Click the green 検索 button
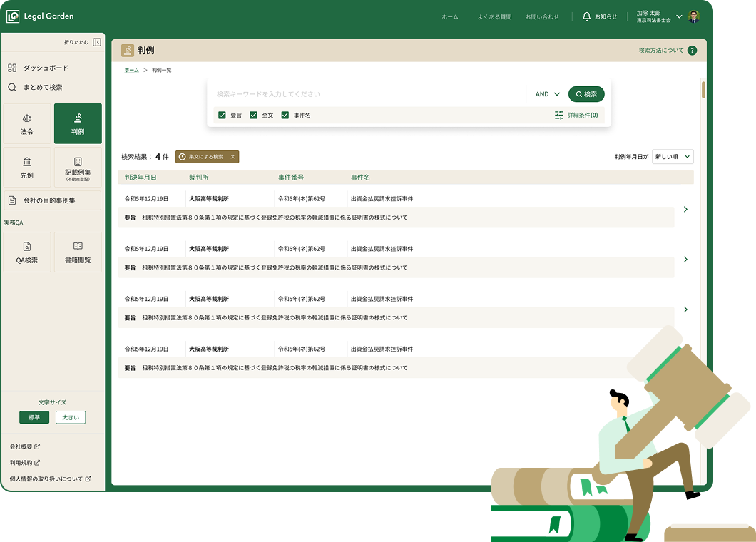Viewport: 756px width, 542px height. pyautogui.click(x=586, y=94)
